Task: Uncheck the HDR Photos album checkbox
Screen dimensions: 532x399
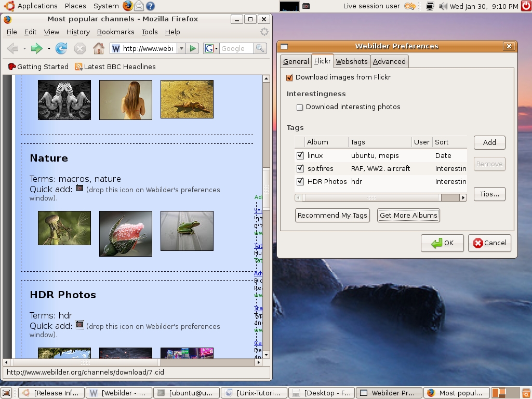Action: point(300,181)
